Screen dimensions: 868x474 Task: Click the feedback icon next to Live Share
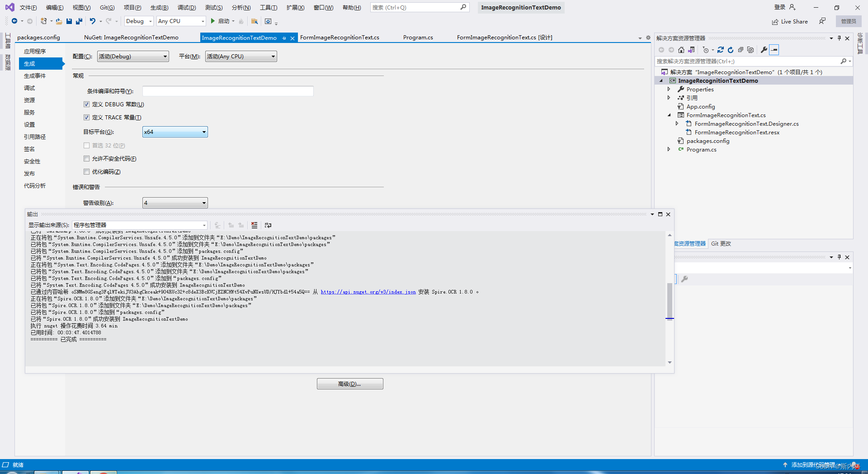coord(822,21)
